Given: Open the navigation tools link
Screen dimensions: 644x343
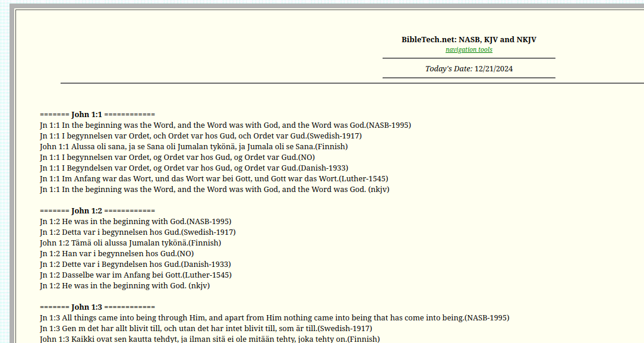Looking at the screenshot, I should [469, 49].
